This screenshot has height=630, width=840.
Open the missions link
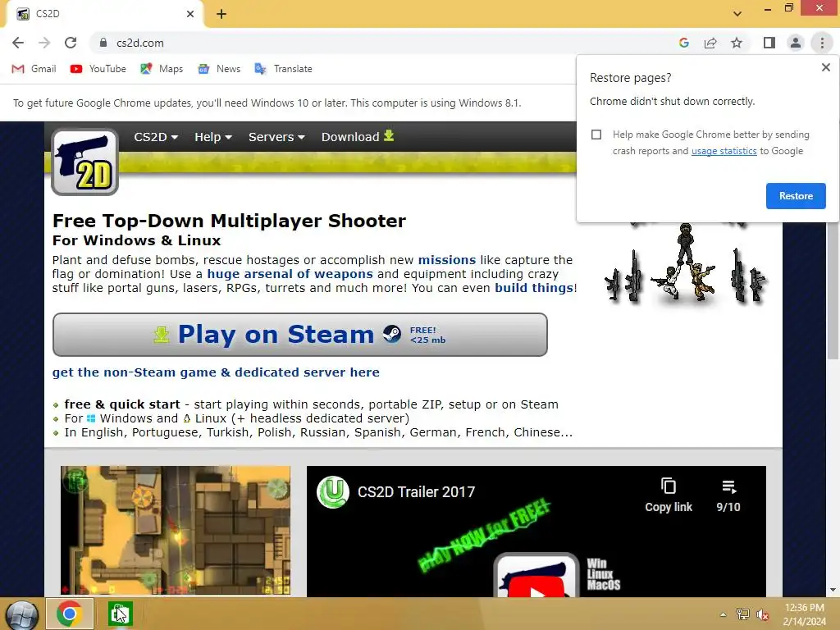click(447, 260)
